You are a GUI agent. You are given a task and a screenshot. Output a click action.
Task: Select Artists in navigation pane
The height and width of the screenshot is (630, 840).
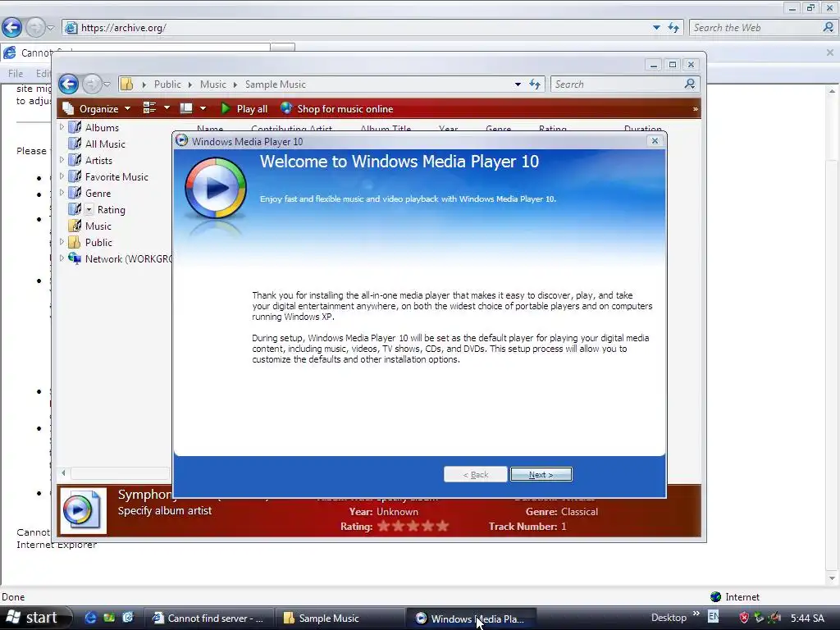point(98,161)
